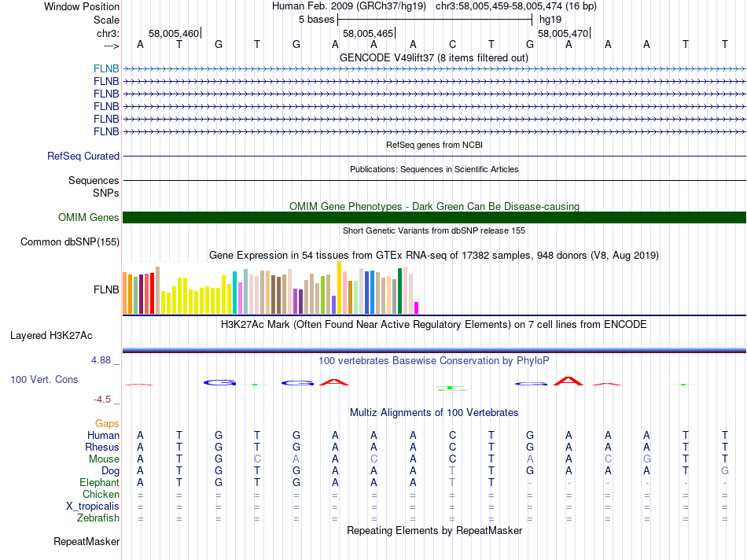Select the X_tropicalis alignment row label
Viewport: 747px width, 560px height.
93,507
